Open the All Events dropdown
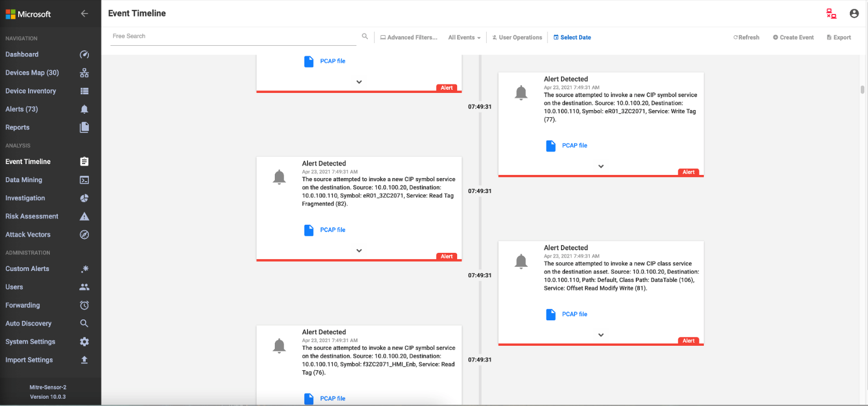The image size is (868, 406). click(x=464, y=37)
